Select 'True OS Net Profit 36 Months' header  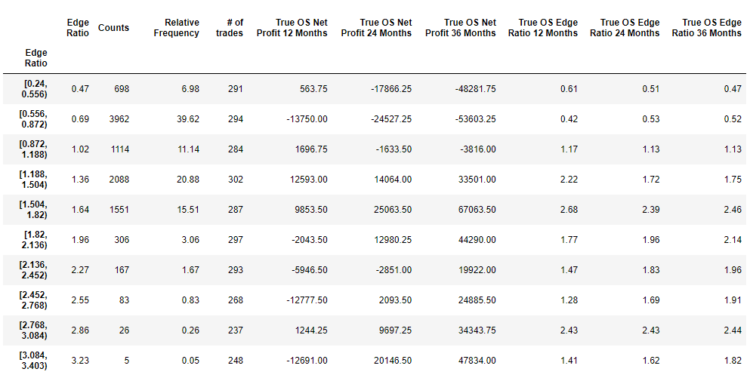coord(460,28)
